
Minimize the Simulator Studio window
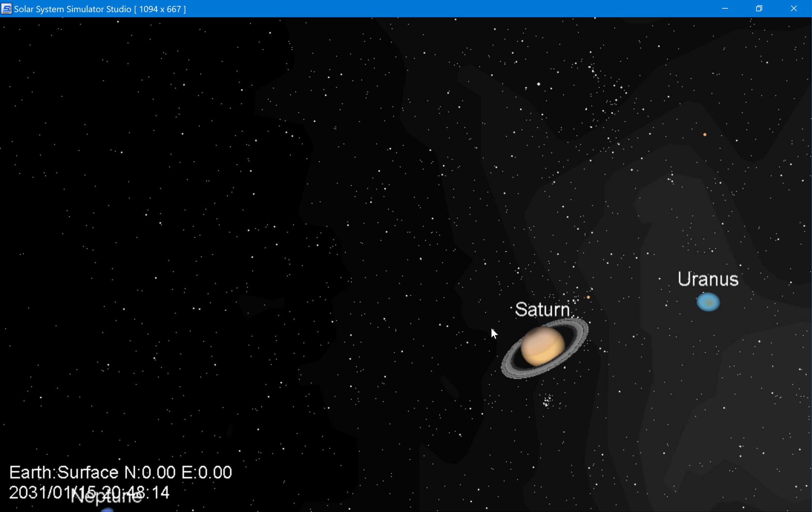[725, 8]
